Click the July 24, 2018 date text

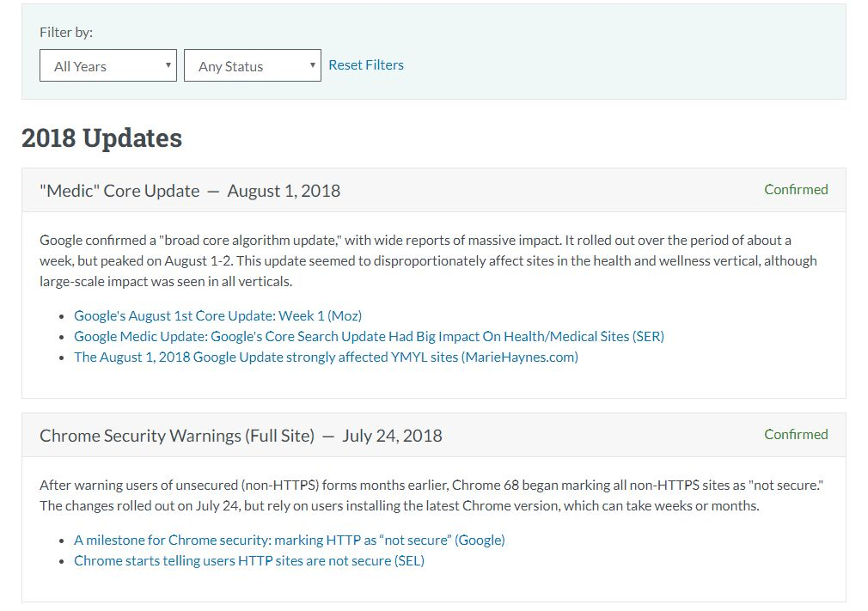click(392, 436)
